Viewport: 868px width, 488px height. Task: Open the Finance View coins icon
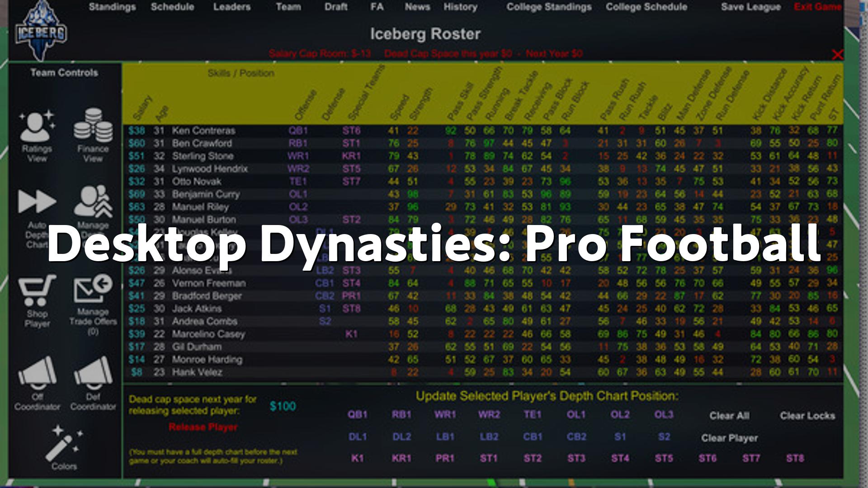pos(93,125)
